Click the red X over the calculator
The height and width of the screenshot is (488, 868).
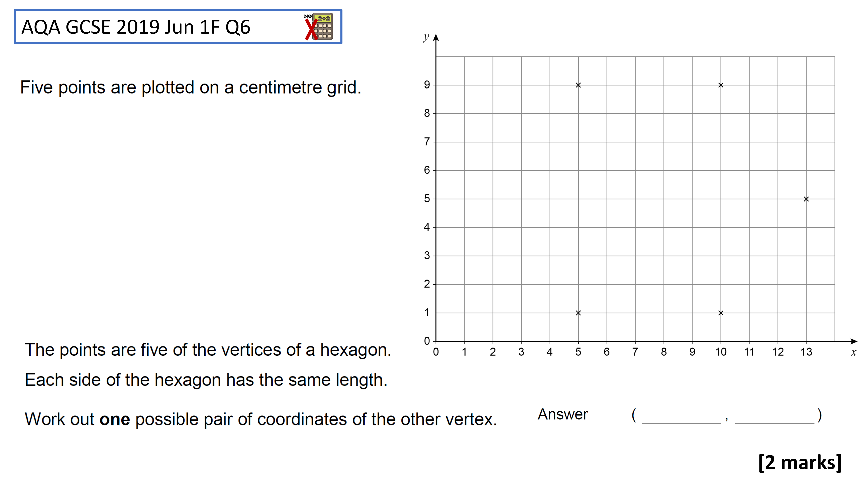pos(311,30)
